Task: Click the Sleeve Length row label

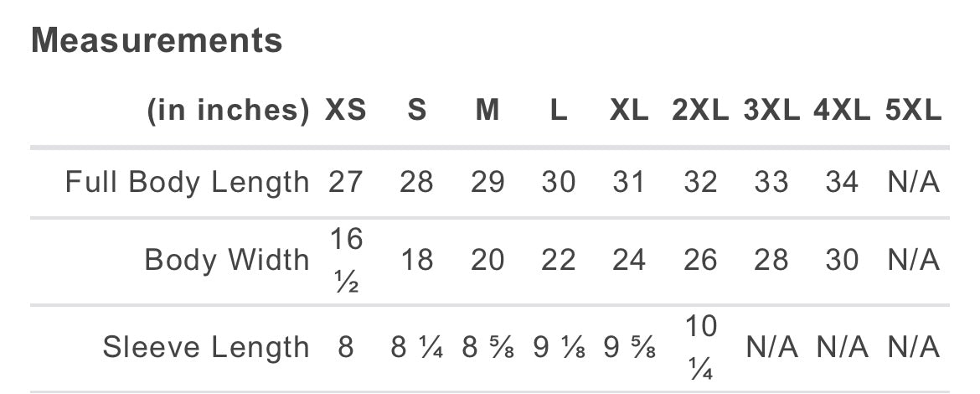Action: (x=206, y=347)
